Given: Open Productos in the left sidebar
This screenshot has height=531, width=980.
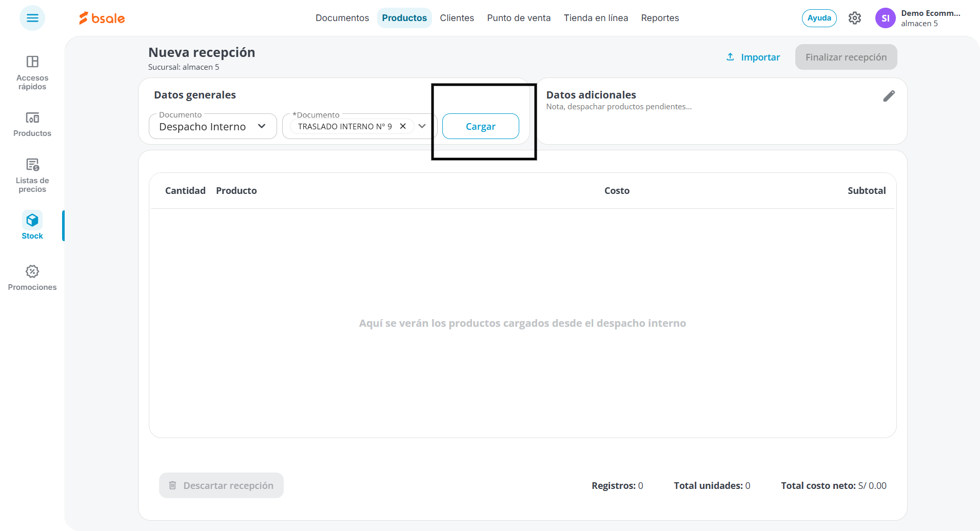Looking at the screenshot, I should pos(32,125).
